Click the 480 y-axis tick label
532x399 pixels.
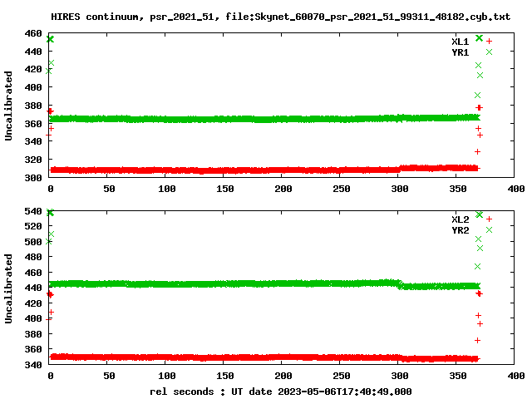coord(33,257)
